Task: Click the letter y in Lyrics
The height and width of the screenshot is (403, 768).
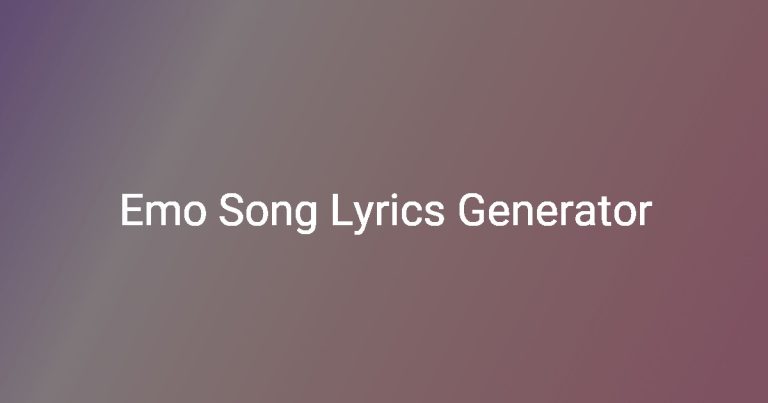Action: 363,217
